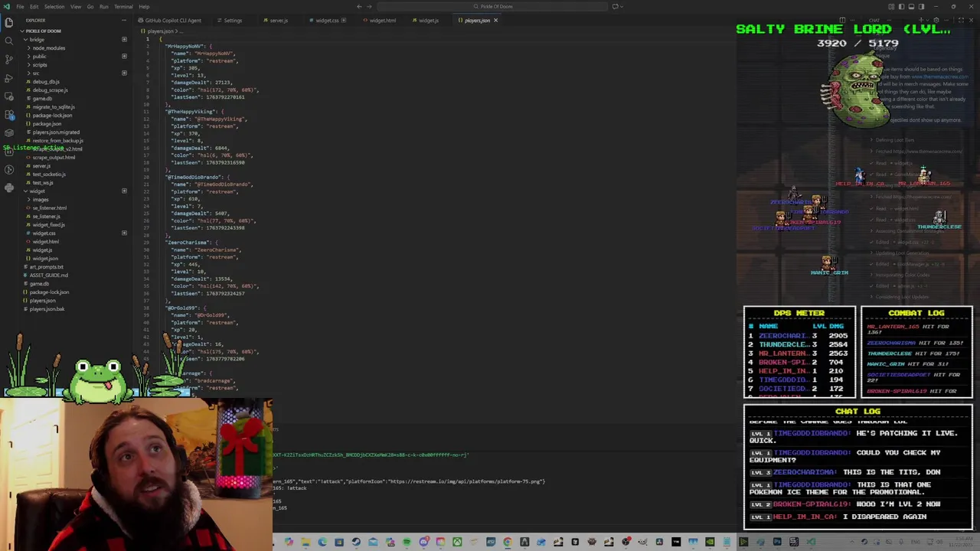Screen dimensions: 980x551
Task: Toggle the primary side bar layout button
Action: tap(901, 7)
